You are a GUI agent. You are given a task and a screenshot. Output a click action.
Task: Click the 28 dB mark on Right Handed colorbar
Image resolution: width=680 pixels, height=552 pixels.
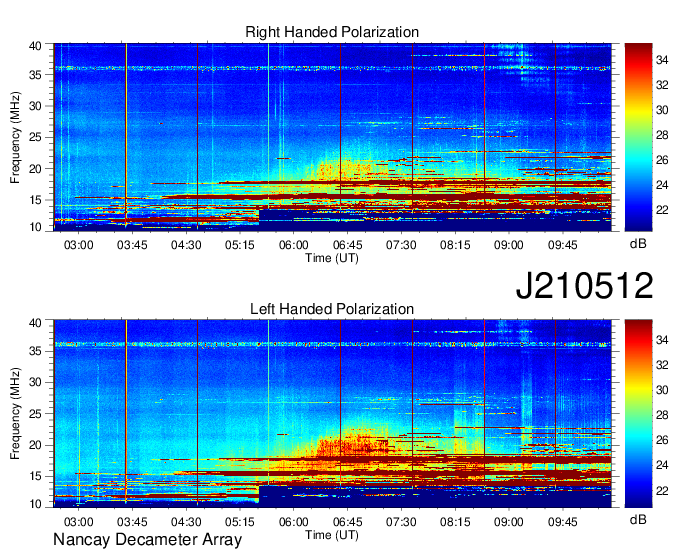tap(662, 135)
